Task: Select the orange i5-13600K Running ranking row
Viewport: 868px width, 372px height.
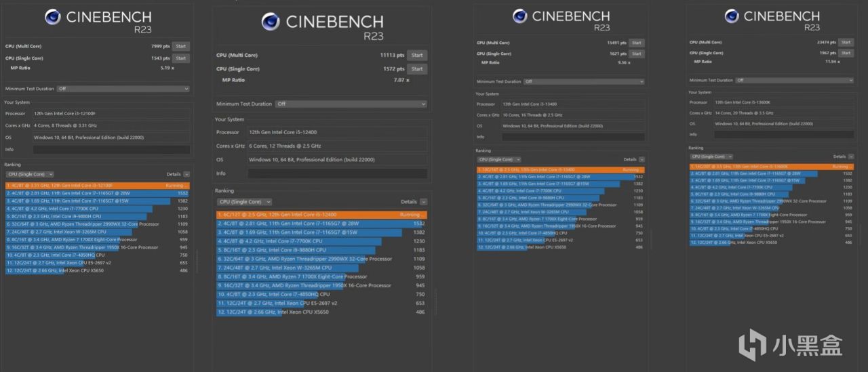Action: (772, 166)
